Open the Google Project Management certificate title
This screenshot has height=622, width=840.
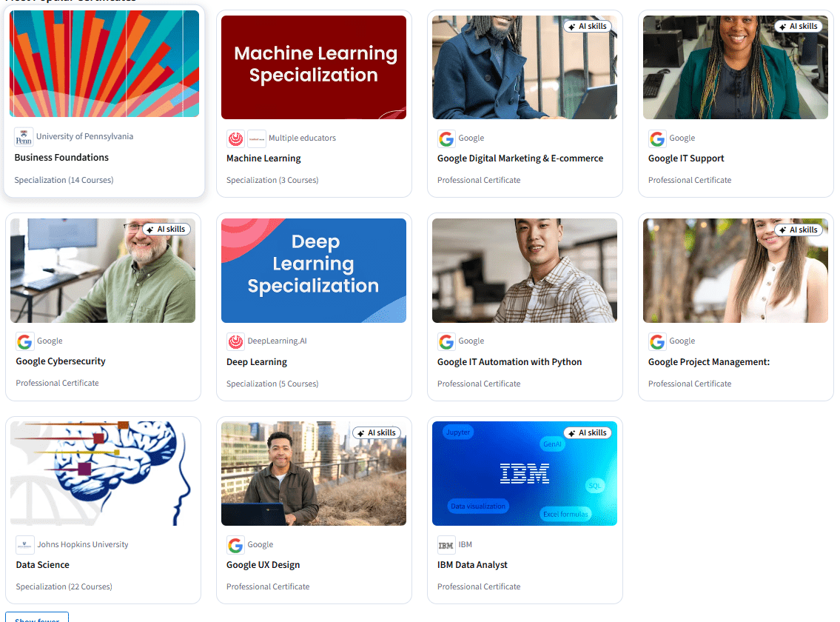(x=709, y=362)
